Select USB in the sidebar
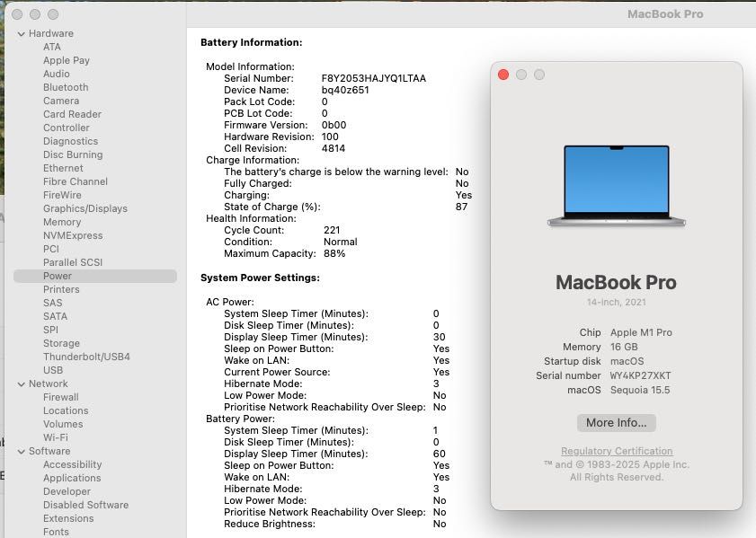Viewport: 756px width, 538px height. (52, 370)
